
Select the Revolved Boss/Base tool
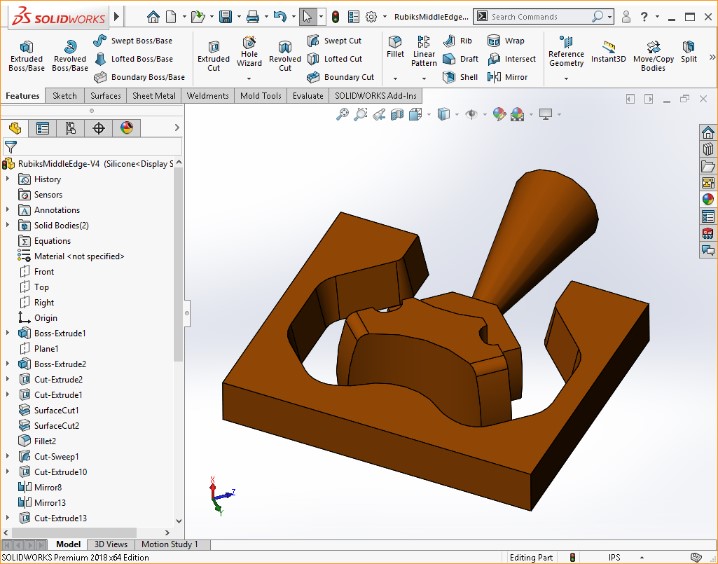[x=70, y=56]
